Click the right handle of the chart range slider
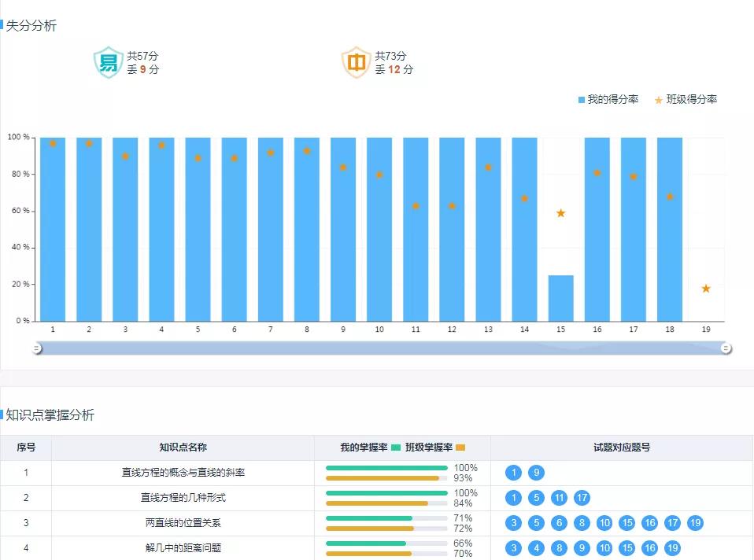 [x=726, y=348]
